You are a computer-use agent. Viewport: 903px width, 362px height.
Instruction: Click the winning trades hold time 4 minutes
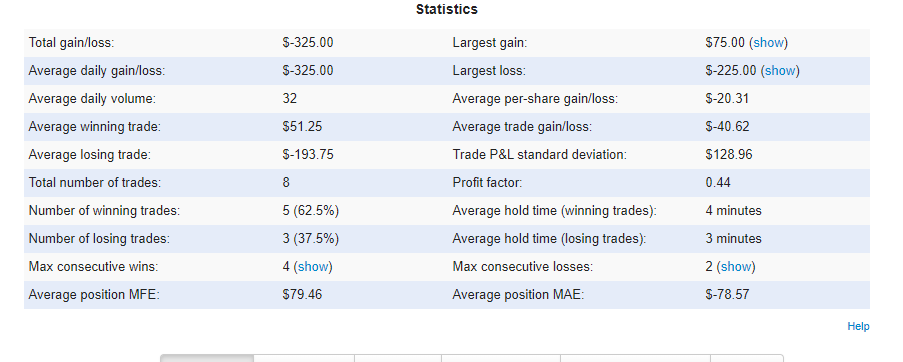[734, 211]
